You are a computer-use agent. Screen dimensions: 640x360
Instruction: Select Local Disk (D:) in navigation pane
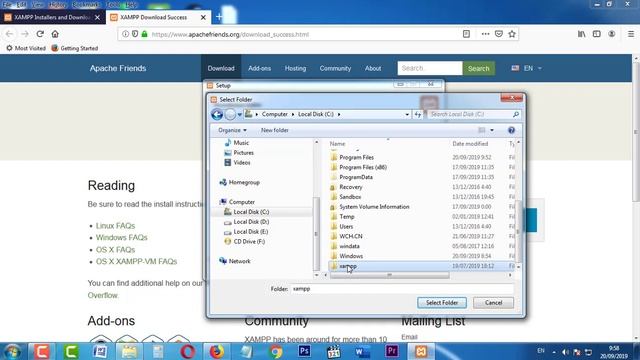tap(251, 222)
